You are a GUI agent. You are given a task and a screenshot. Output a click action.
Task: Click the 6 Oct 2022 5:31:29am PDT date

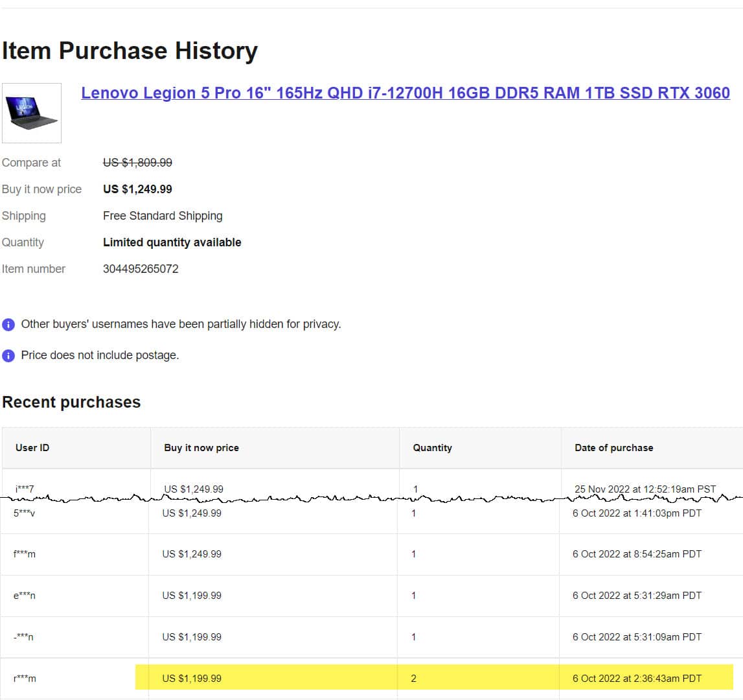pos(637,596)
